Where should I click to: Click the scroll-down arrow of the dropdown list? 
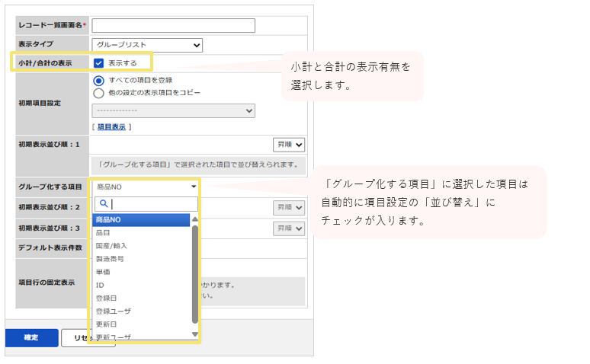pyautogui.click(x=195, y=334)
